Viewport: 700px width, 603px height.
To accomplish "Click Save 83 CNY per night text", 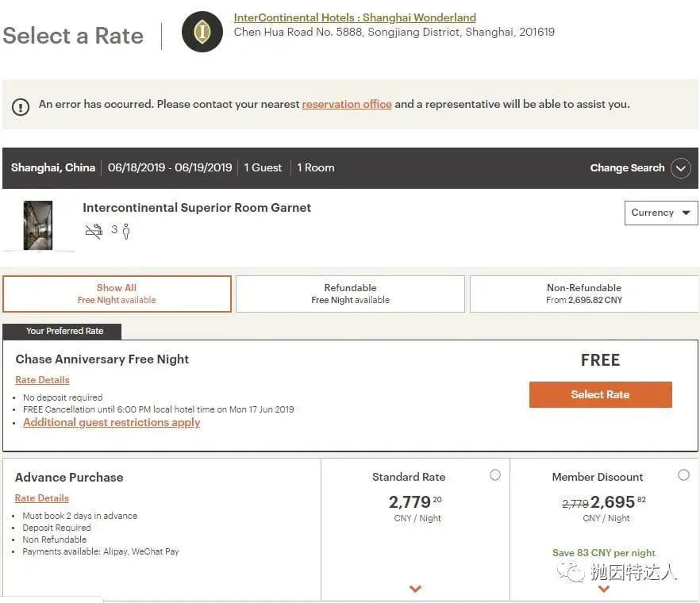I will 604,553.
